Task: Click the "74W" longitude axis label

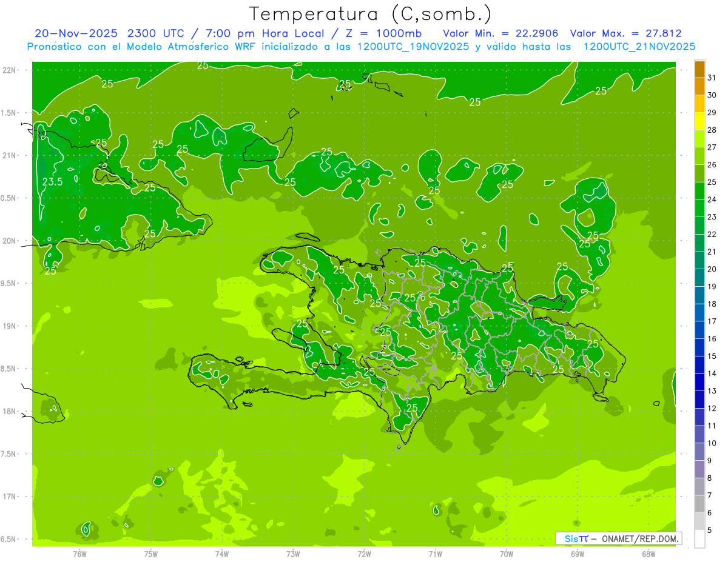Action: click(222, 554)
